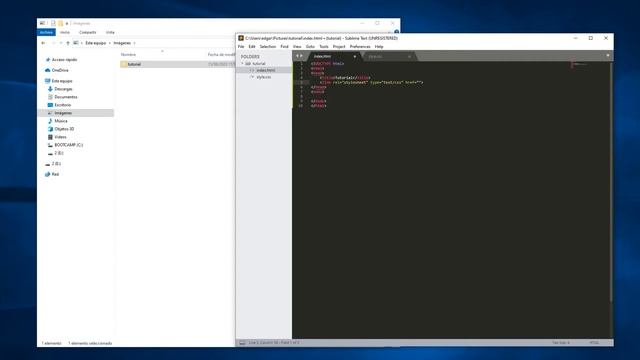Minimize the Sublime Text window
The image size is (640, 360).
[x=576, y=38]
